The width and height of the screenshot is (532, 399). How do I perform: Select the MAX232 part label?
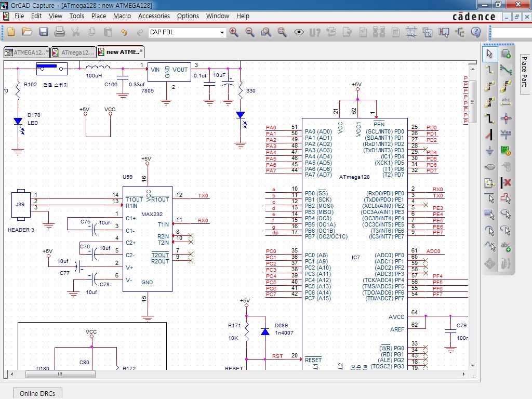(152, 215)
